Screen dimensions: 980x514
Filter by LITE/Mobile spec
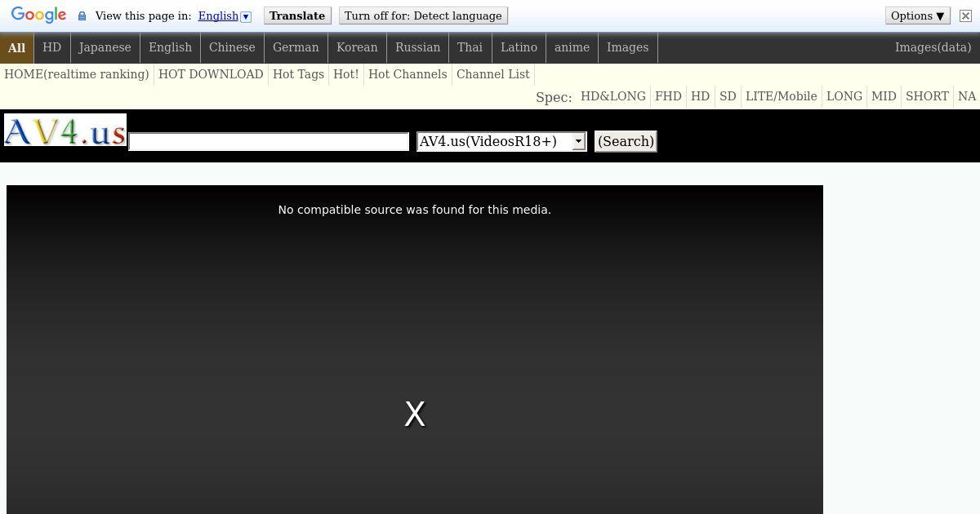point(781,96)
